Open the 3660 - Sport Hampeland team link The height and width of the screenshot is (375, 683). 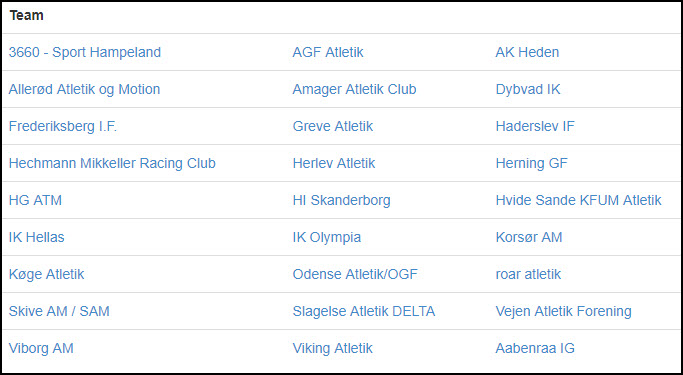point(85,52)
